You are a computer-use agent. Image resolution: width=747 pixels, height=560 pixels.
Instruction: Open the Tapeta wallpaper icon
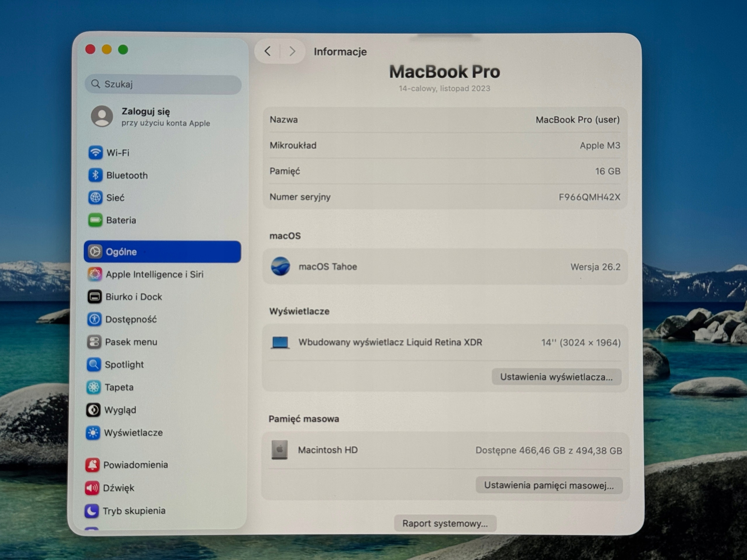pyautogui.click(x=93, y=387)
